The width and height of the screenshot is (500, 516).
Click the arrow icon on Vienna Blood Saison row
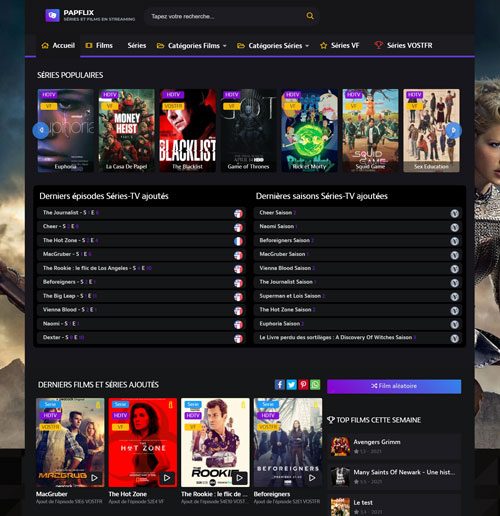[455, 269]
